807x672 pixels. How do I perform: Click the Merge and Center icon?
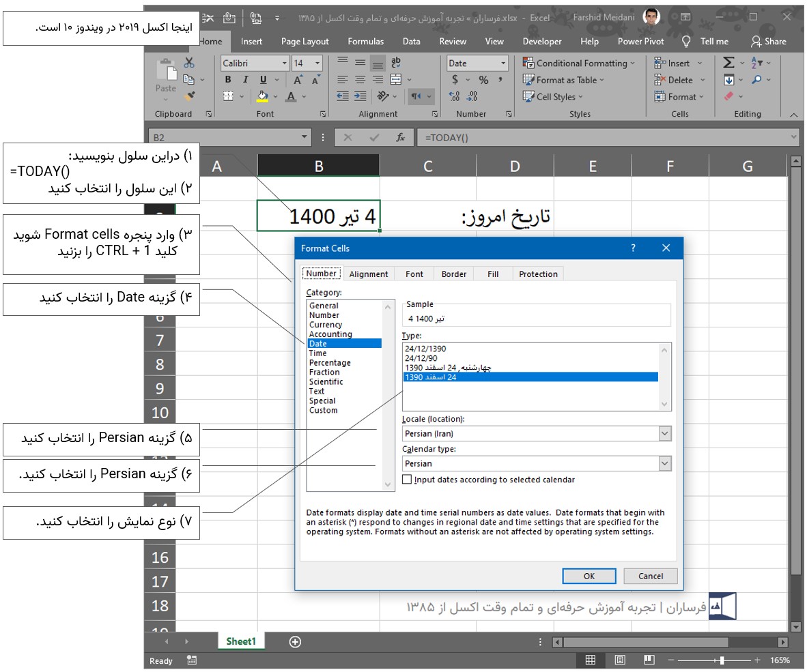coord(396,80)
